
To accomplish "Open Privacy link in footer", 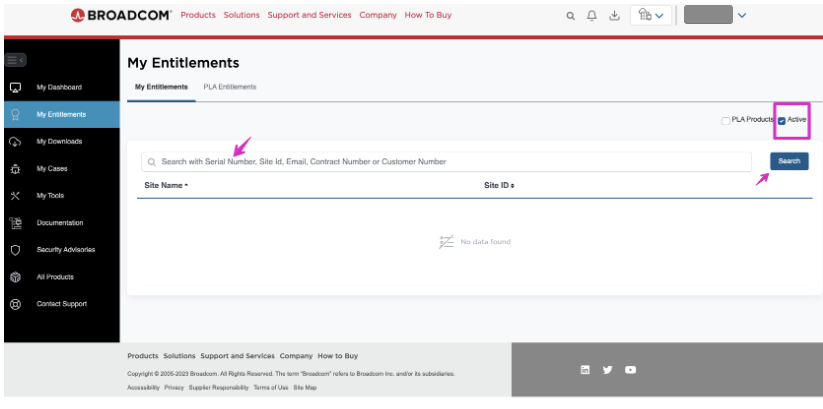I will (174, 387).
